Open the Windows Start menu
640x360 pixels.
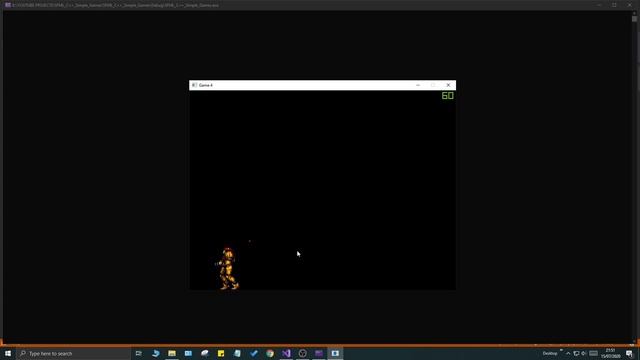(x=8, y=353)
